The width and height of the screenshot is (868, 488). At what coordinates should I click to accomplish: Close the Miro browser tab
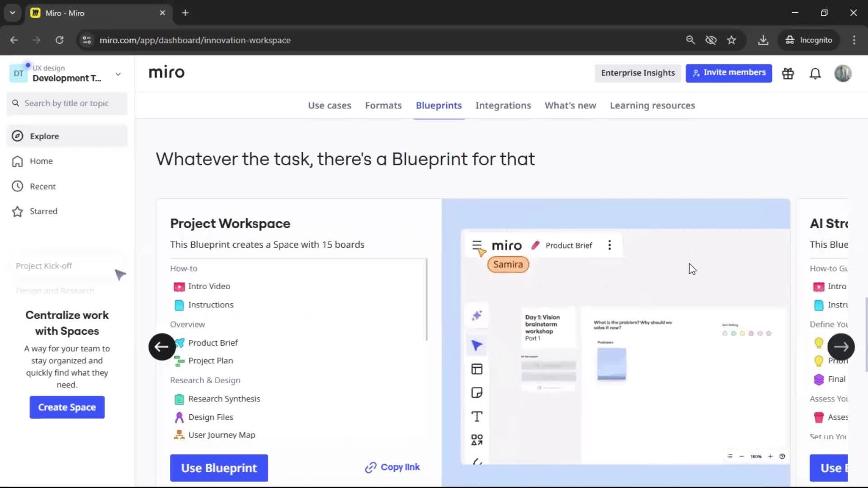tap(162, 13)
